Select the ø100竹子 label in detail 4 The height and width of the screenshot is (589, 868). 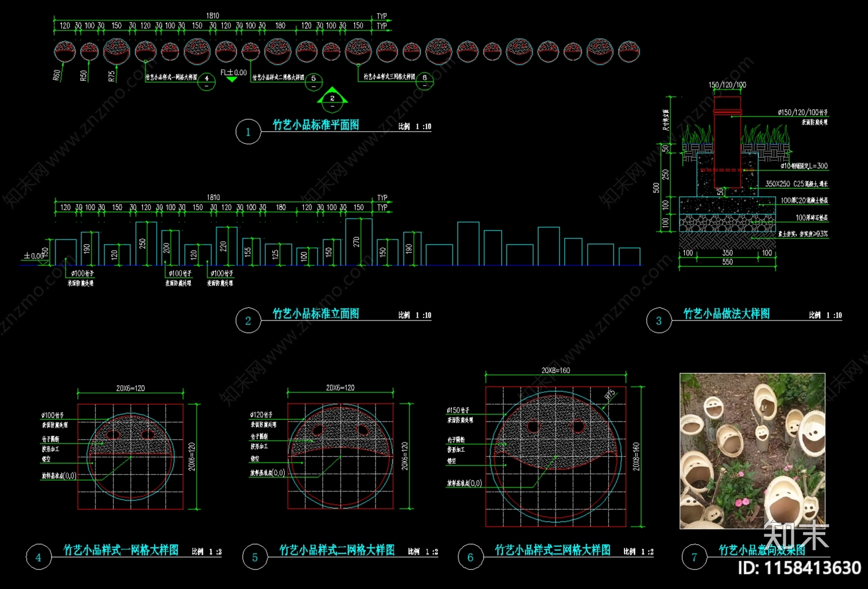(53, 415)
